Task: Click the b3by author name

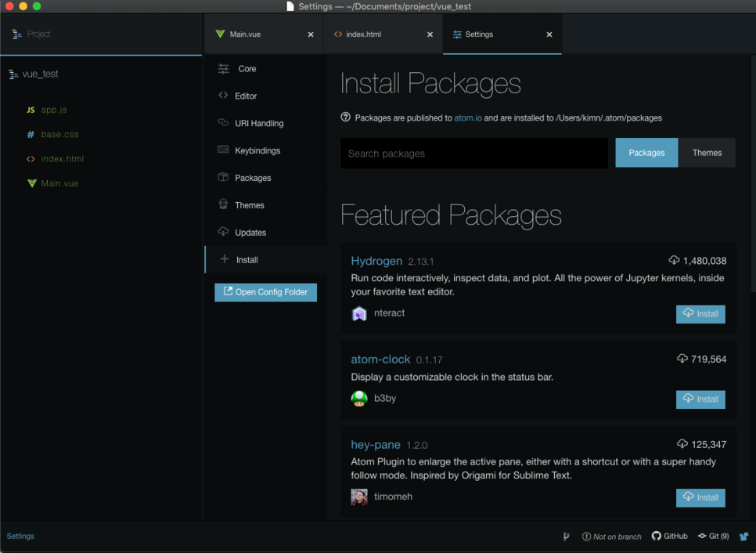Action: click(x=385, y=398)
